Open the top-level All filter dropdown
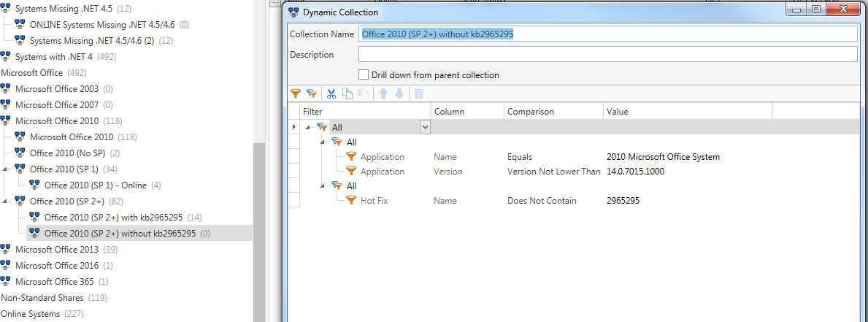Screen dimensions: 868x322 click(424, 127)
